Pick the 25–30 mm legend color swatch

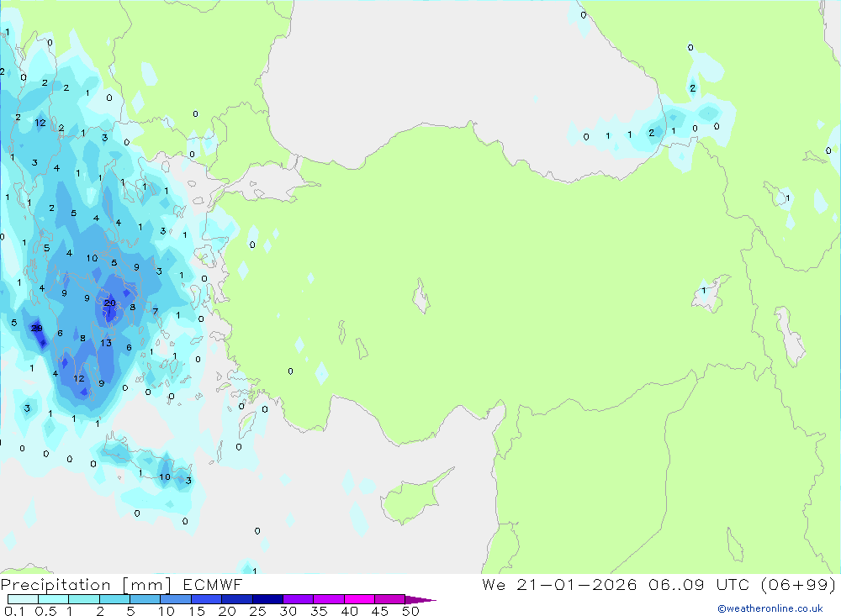pos(267,599)
